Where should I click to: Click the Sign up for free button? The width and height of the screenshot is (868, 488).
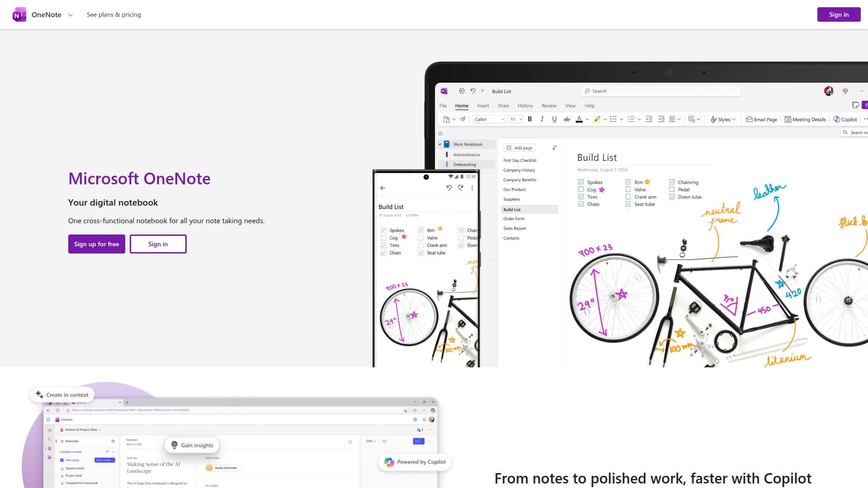97,244
